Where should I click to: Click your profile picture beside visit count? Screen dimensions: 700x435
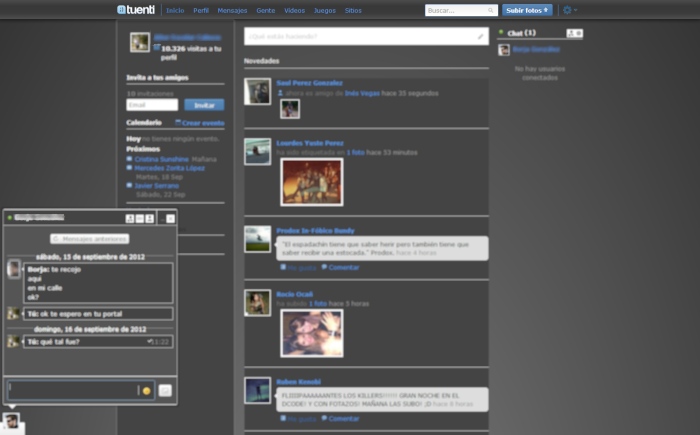coord(140,42)
